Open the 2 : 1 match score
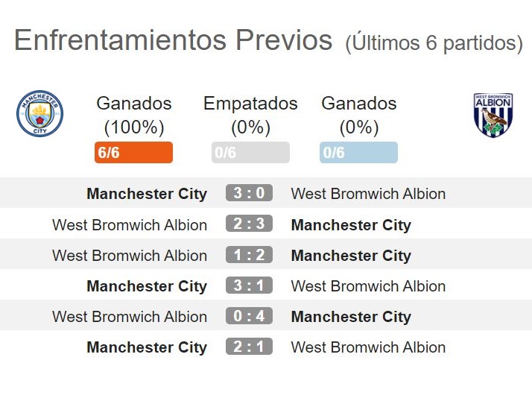Viewport: 532px width, 404px height. tap(249, 347)
